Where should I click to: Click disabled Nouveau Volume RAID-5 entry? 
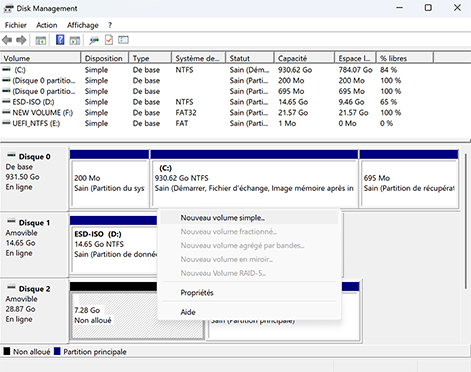coord(249,273)
